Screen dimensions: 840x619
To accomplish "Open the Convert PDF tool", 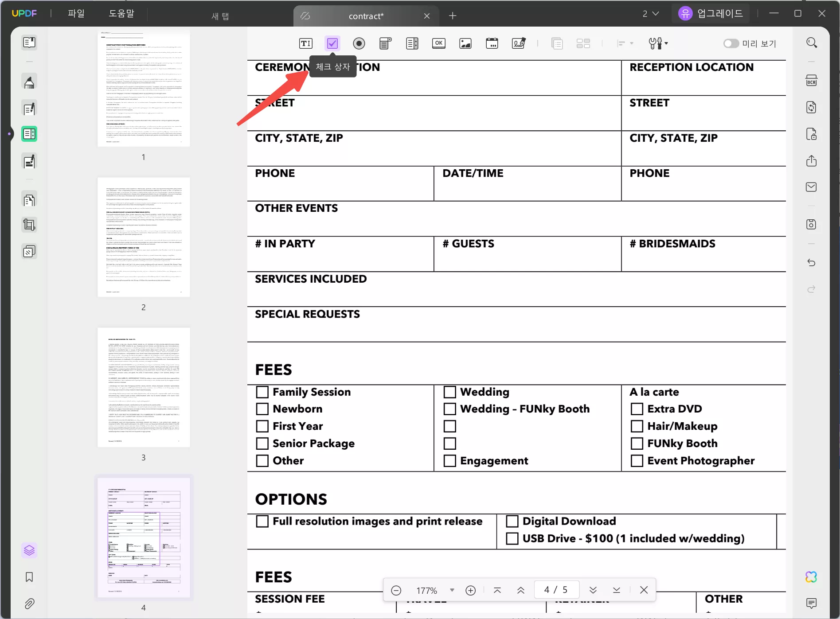I will 812,107.
